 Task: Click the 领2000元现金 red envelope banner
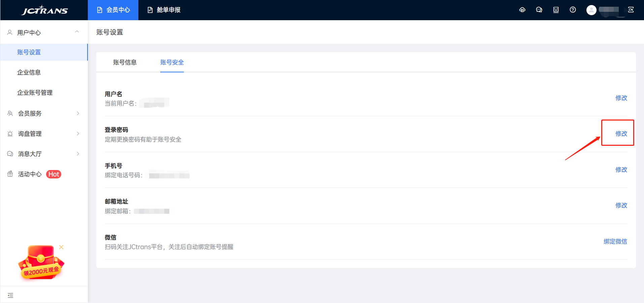41,263
